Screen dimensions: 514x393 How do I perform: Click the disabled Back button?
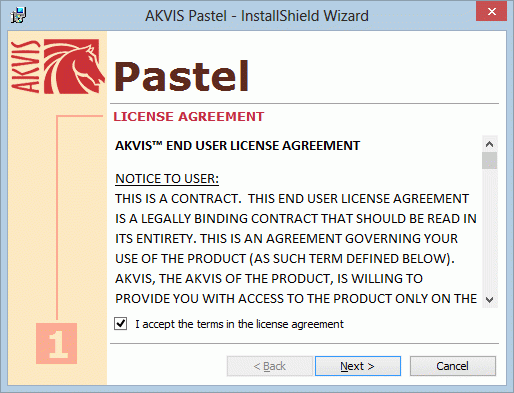[x=270, y=366]
